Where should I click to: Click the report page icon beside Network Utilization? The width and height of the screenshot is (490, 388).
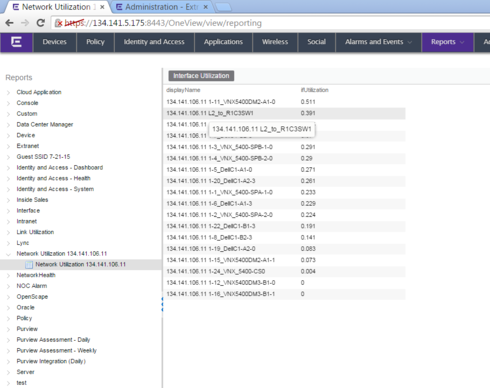[x=29, y=265]
